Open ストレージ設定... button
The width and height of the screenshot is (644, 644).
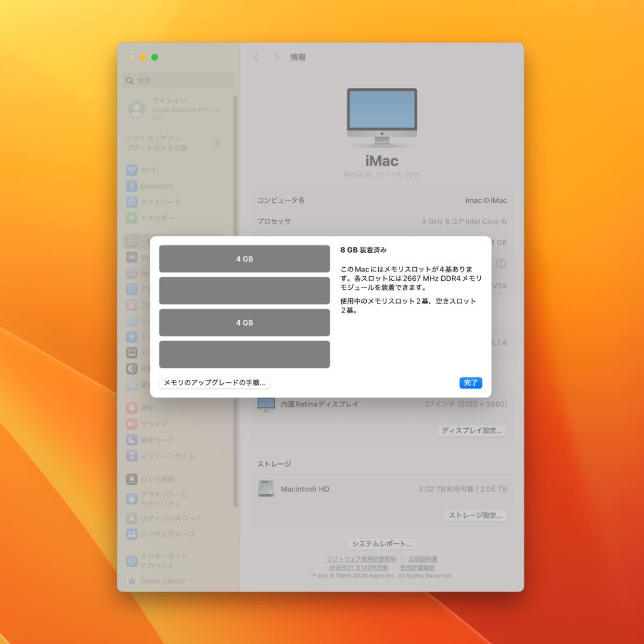[475, 515]
